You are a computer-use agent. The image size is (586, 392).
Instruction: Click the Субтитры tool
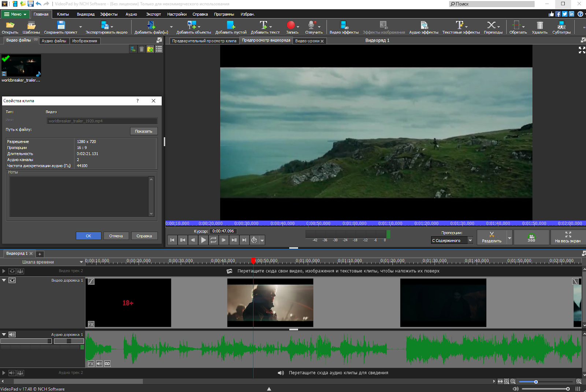tap(561, 27)
